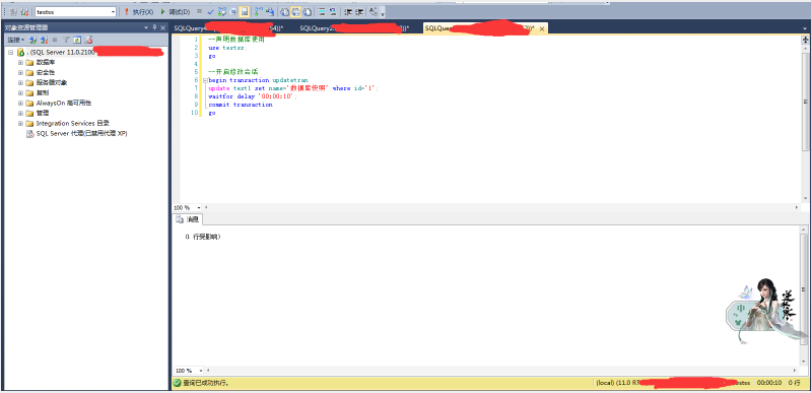Toggle the include client statistics icon
The image size is (811, 393).
point(271,12)
